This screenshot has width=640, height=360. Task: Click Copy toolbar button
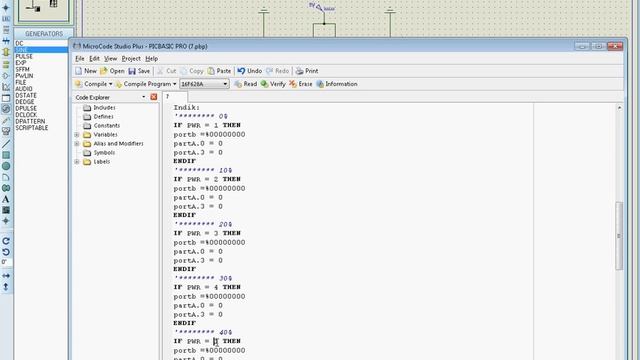click(191, 71)
